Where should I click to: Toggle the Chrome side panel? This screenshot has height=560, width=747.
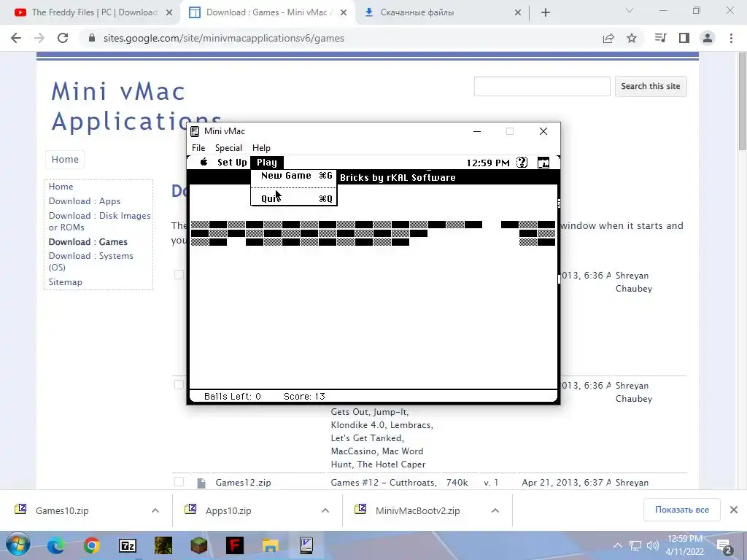[684, 38]
